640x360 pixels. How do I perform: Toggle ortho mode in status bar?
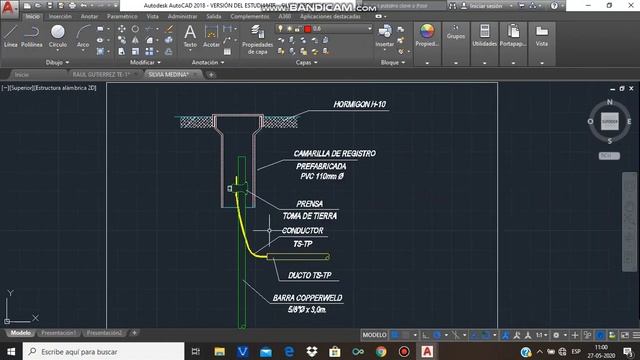tap(425, 335)
